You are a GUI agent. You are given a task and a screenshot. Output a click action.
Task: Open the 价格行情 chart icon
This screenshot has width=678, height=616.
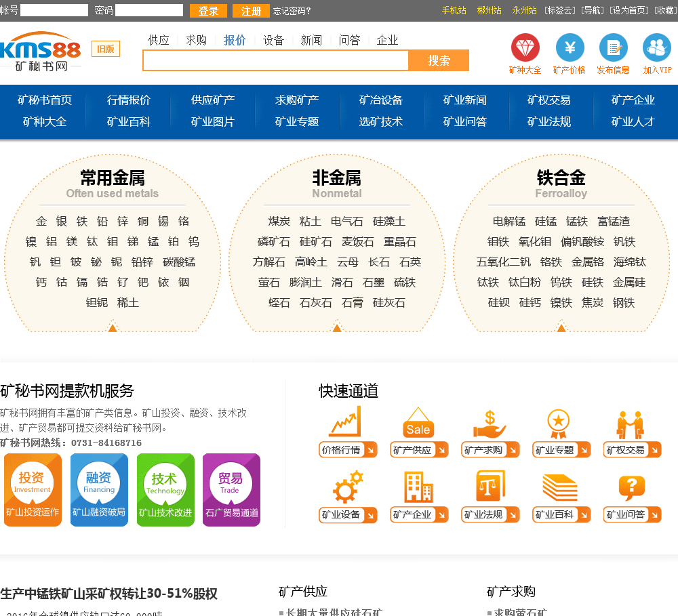pyautogui.click(x=345, y=422)
